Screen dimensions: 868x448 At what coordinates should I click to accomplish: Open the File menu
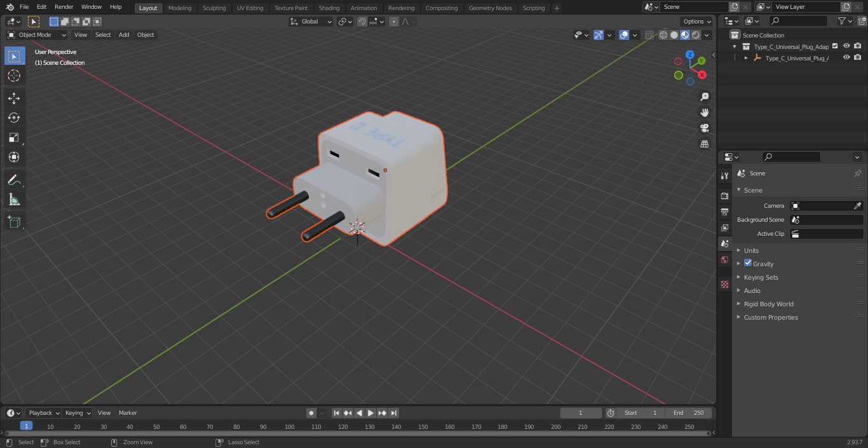(24, 7)
